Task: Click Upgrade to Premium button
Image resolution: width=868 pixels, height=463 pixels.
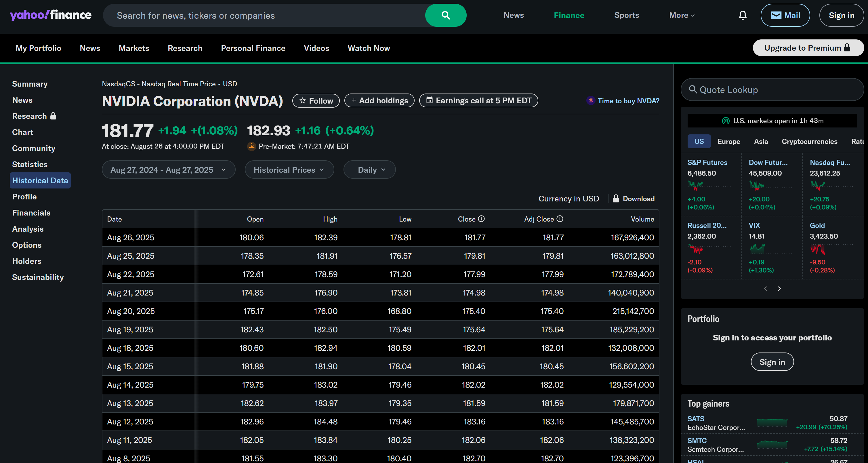Action: point(808,48)
